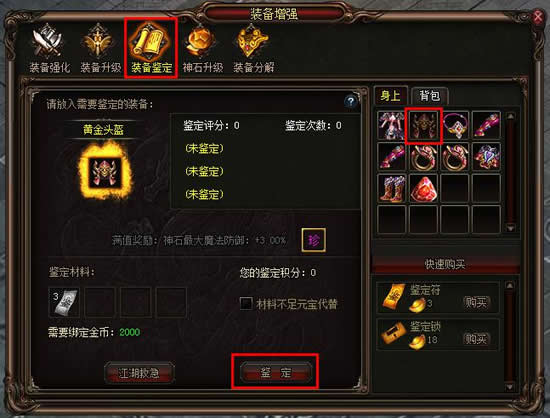Select the 神石升级 stone upgrade icon
The image size is (550, 418).
tap(202, 48)
